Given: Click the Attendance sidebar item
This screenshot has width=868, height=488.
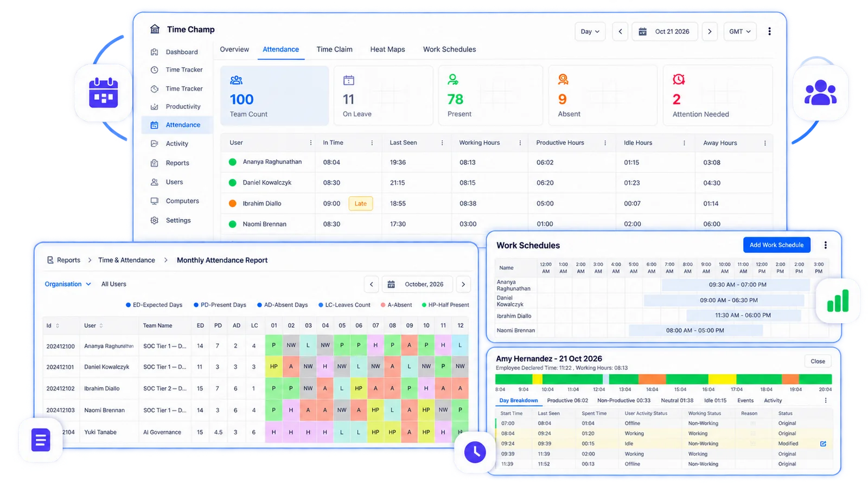Looking at the screenshot, I should point(177,125).
